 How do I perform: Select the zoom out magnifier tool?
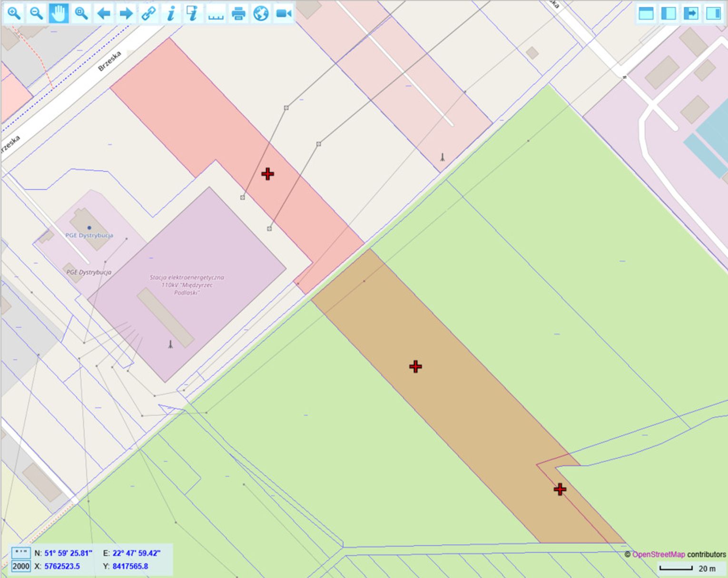coord(36,13)
